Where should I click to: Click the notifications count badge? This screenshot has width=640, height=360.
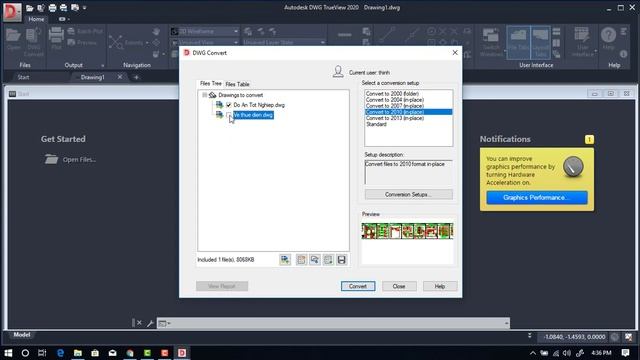pos(589,140)
